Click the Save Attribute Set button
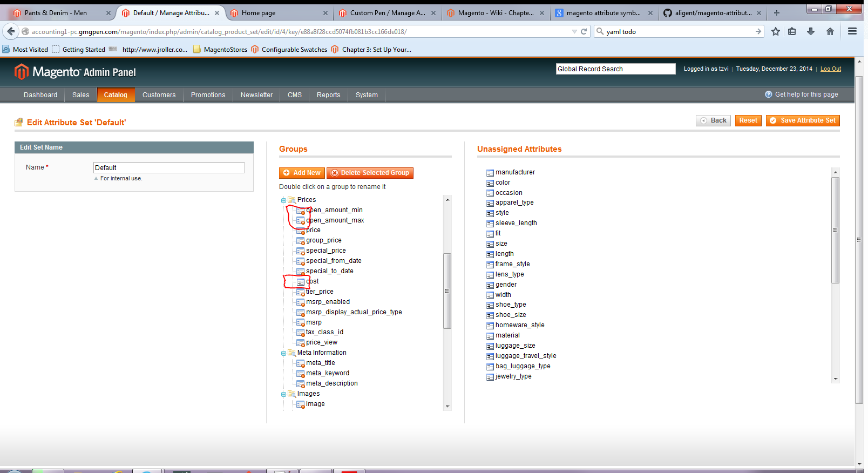The width and height of the screenshot is (868, 473). (x=803, y=120)
